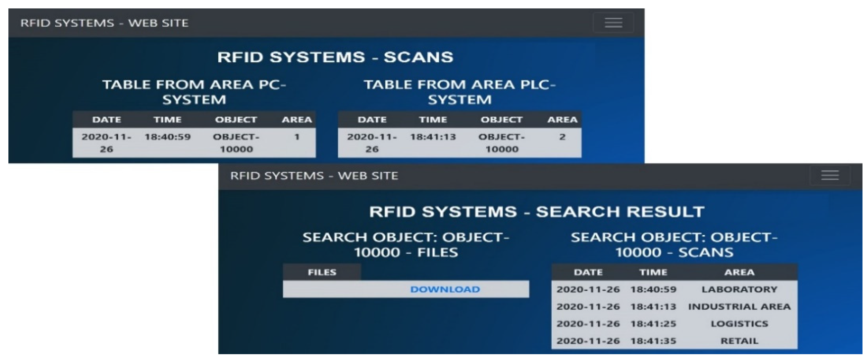Click the 18:41:13 time in PLC-System table
The width and height of the screenshot is (868, 362).
point(433,137)
